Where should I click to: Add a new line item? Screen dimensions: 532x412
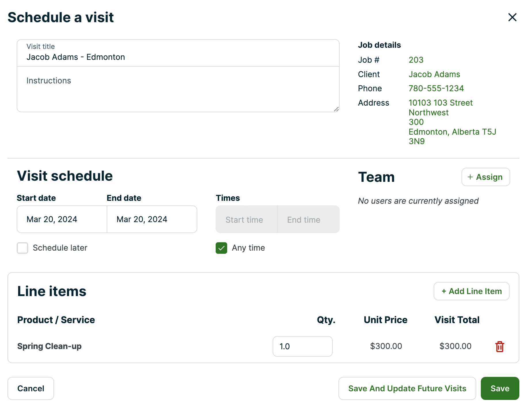[471, 291]
